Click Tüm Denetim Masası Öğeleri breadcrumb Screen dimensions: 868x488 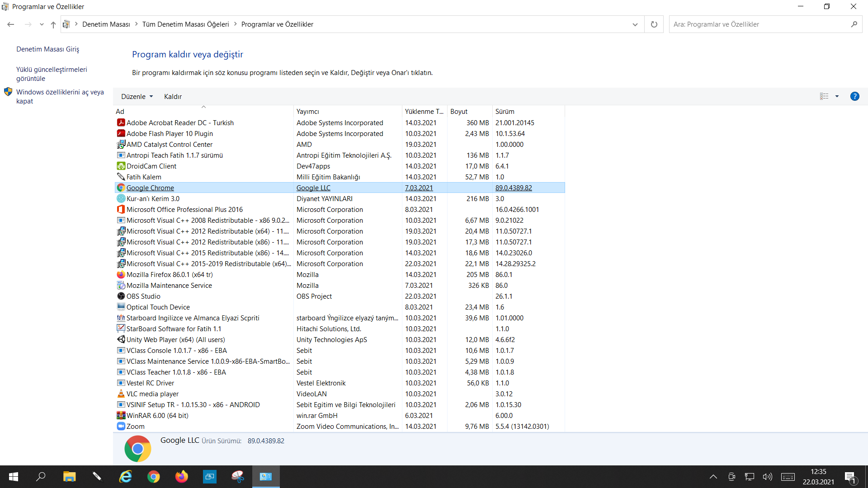[x=186, y=24]
